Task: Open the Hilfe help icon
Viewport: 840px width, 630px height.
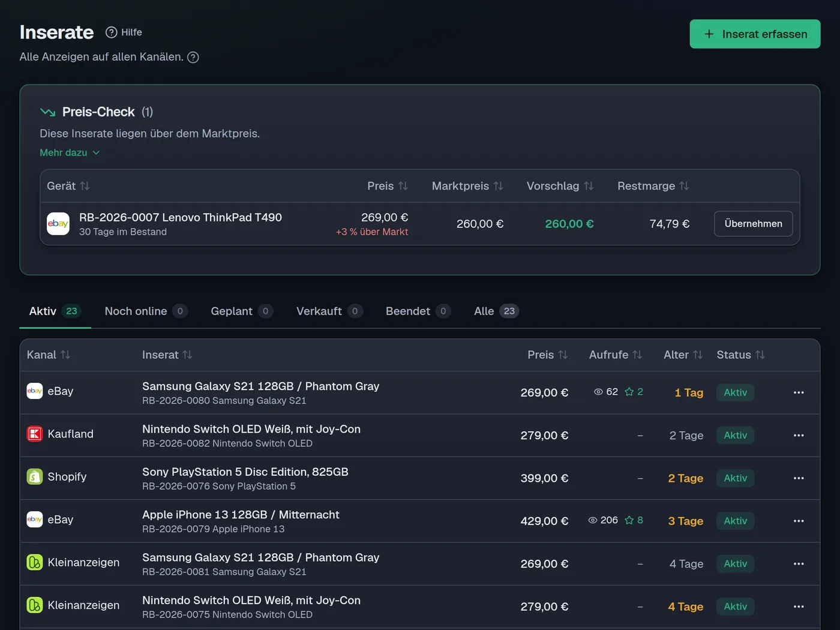Action: (x=112, y=32)
